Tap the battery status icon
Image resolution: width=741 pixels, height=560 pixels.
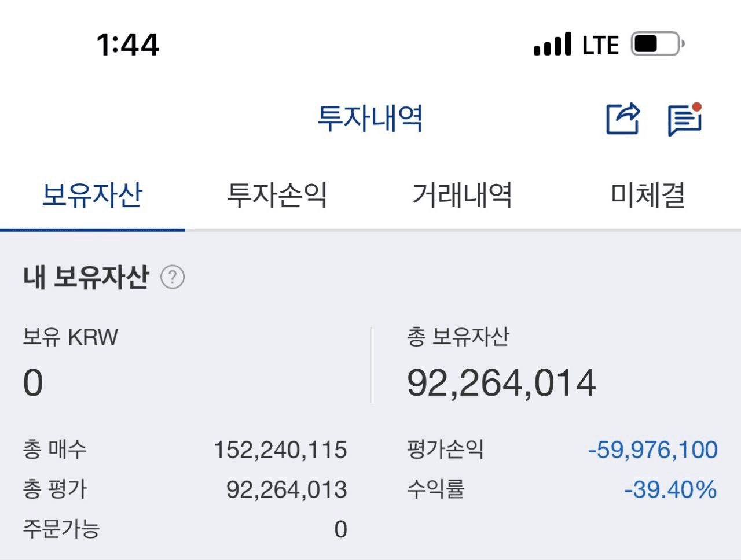coord(657,44)
